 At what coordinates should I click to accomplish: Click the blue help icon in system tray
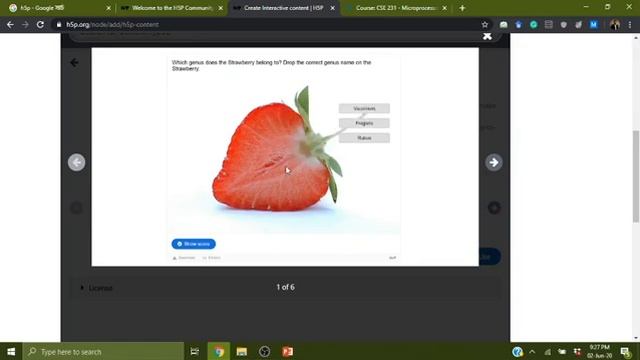coord(517,351)
